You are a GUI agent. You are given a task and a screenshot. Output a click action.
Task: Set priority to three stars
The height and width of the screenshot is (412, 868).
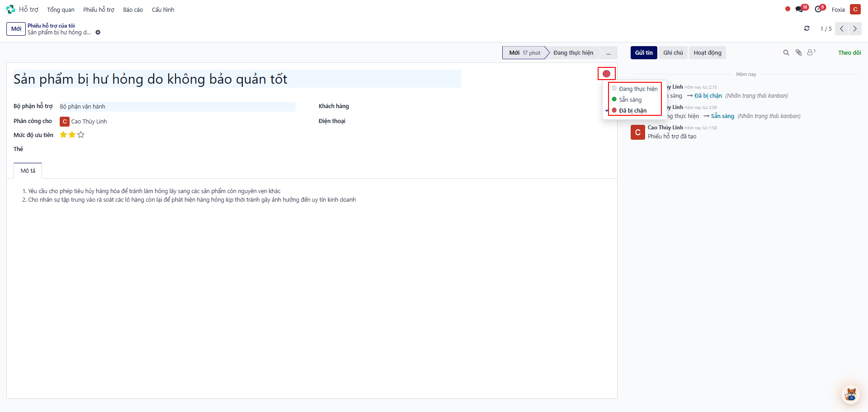coord(81,135)
